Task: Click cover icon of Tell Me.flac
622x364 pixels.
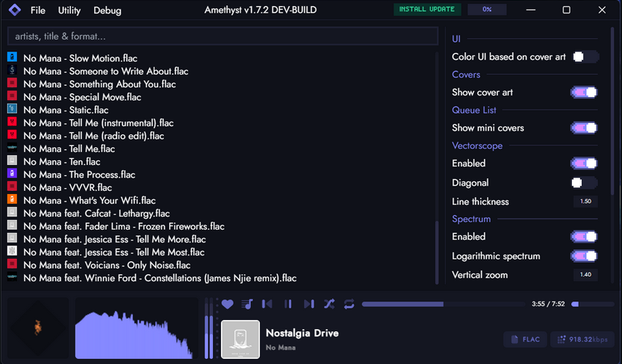Action: point(12,148)
